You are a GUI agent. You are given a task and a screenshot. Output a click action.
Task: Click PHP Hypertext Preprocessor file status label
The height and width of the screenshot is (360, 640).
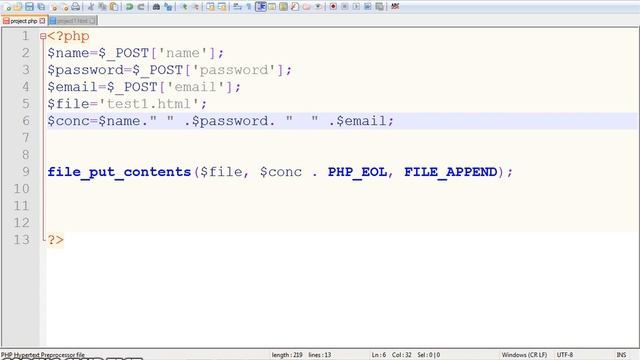(x=43, y=355)
